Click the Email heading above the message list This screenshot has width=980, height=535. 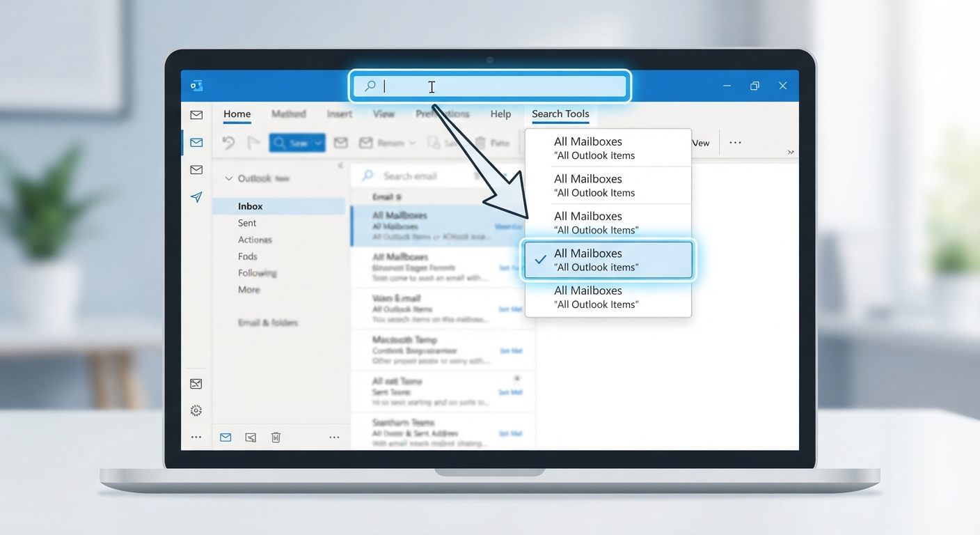tap(386, 197)
